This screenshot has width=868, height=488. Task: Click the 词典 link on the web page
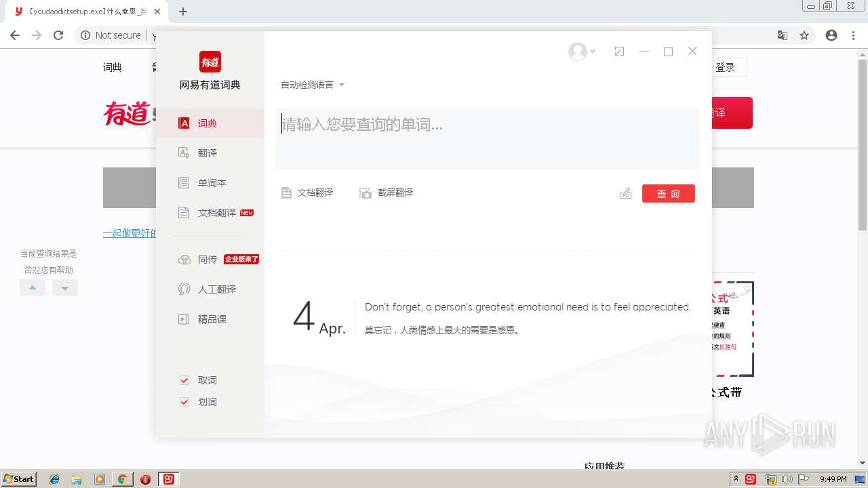click(x=113, y=67)
